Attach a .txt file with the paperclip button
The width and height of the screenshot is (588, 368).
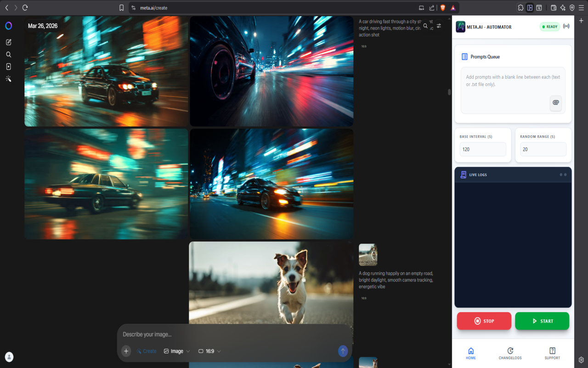coord(556,103)
